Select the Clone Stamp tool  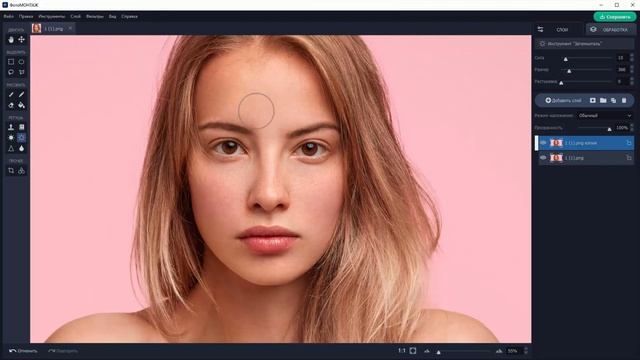(x=11, y=127)
